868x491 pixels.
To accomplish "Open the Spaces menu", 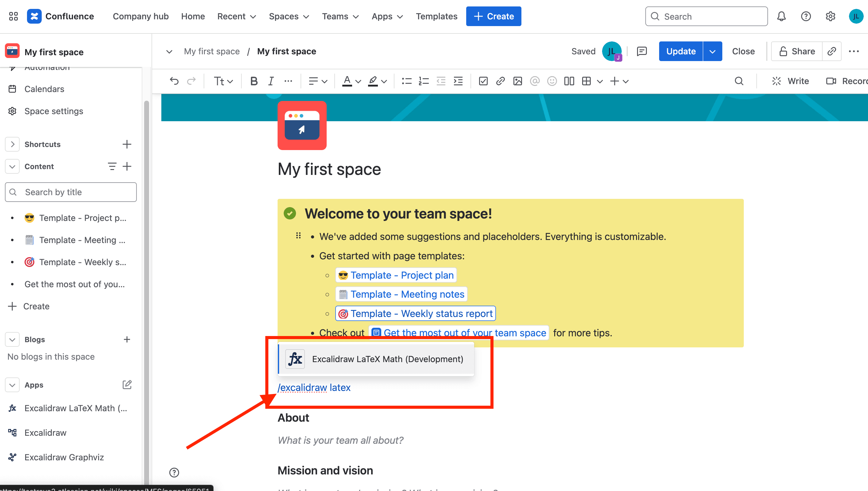I will (x=289, y=16).
